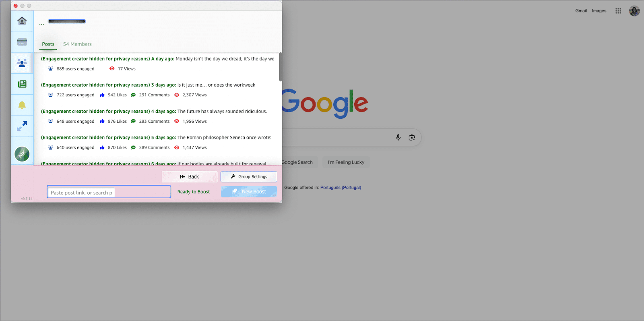Open the post about Monday from a day ago

(x=157, y=59)
